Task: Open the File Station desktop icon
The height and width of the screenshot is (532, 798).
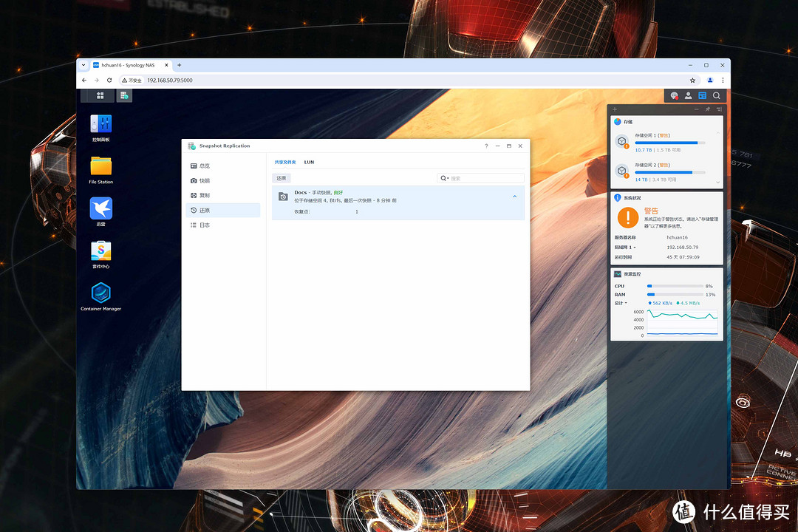Action: pyautogui.click(x=100, y=166)
